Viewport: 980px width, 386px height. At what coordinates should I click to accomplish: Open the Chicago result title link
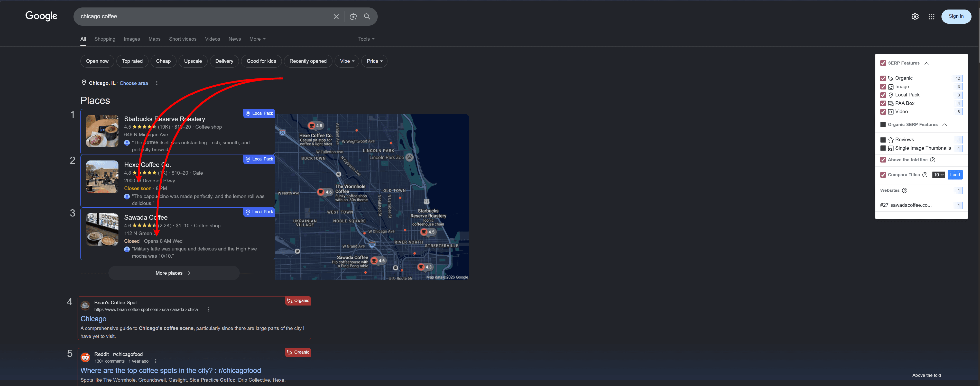(x=94, y=319)
